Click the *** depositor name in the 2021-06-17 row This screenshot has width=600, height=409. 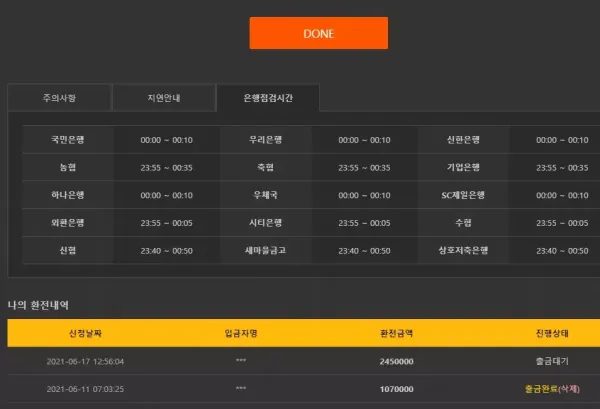point(241,361)
